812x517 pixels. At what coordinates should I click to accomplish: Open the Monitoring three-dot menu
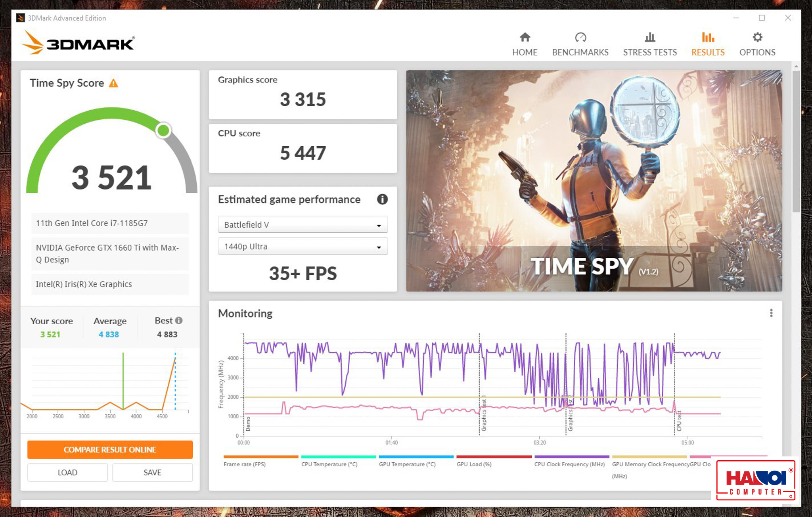pyautogui.click(x=771, y=313)
